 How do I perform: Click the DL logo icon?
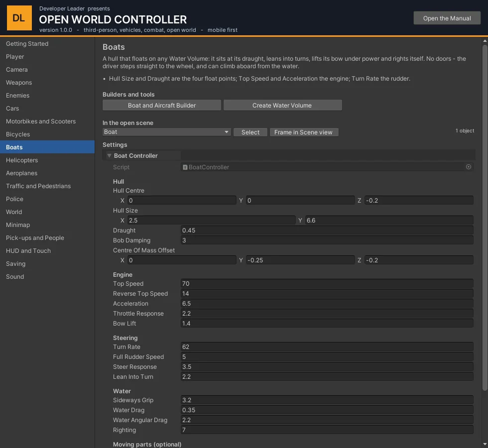(19, 18)
